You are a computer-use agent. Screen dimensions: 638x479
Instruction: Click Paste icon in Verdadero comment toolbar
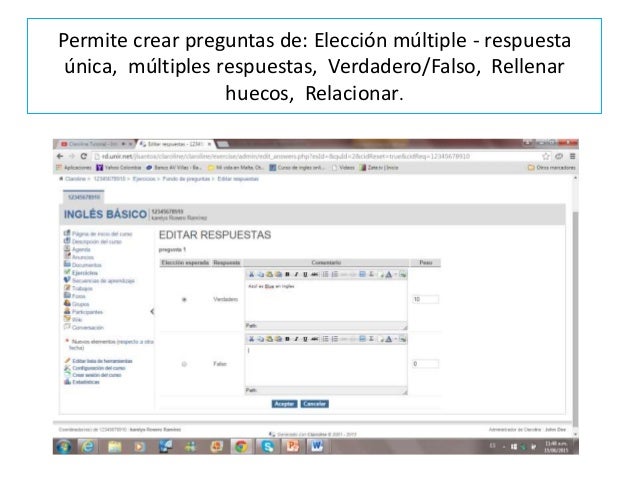pos(269,275)
